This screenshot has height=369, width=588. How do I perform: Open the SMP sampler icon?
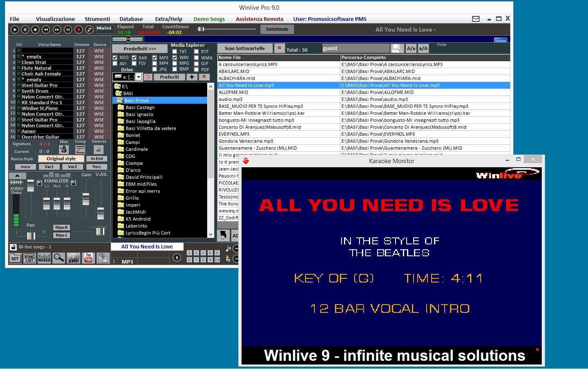(74, 258)
